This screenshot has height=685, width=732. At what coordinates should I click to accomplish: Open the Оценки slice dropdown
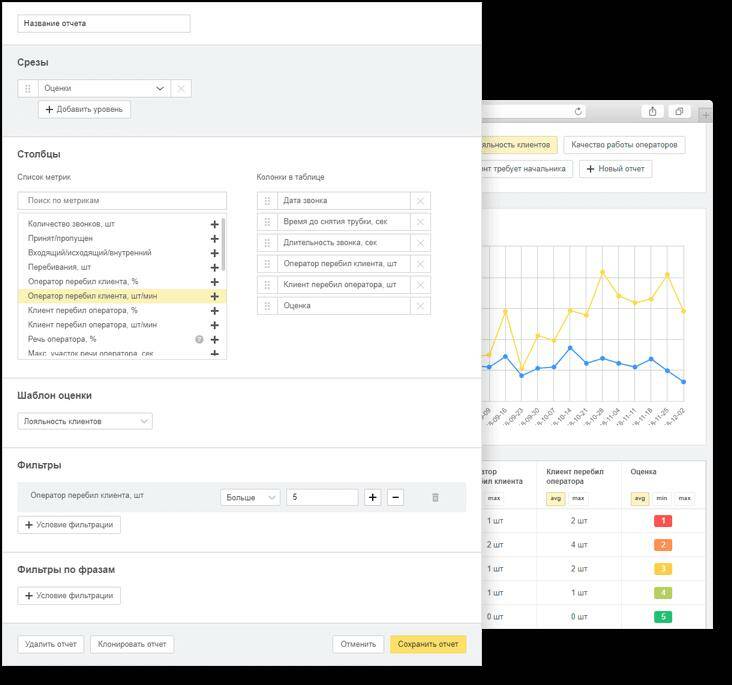[160, 88]
